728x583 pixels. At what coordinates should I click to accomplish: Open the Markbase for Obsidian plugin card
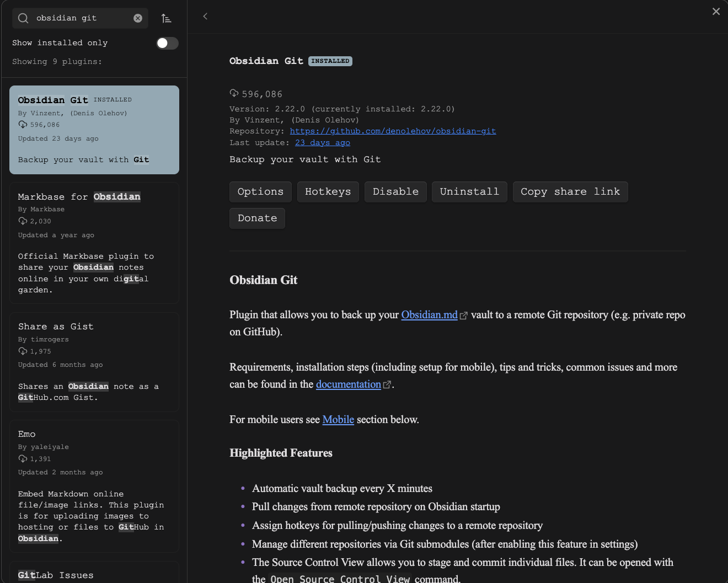click(x=94, y=243)
